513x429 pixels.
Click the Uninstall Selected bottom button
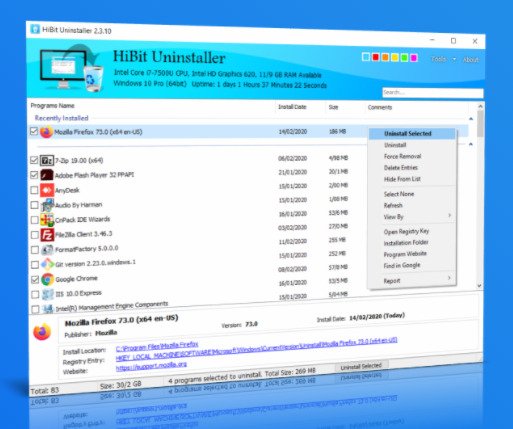pos(361,366)
